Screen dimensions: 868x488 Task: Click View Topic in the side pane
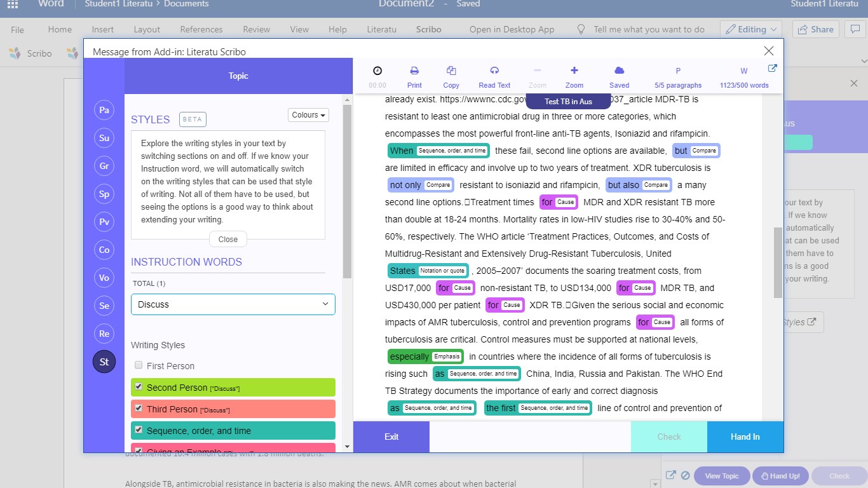tap(722, 476)
